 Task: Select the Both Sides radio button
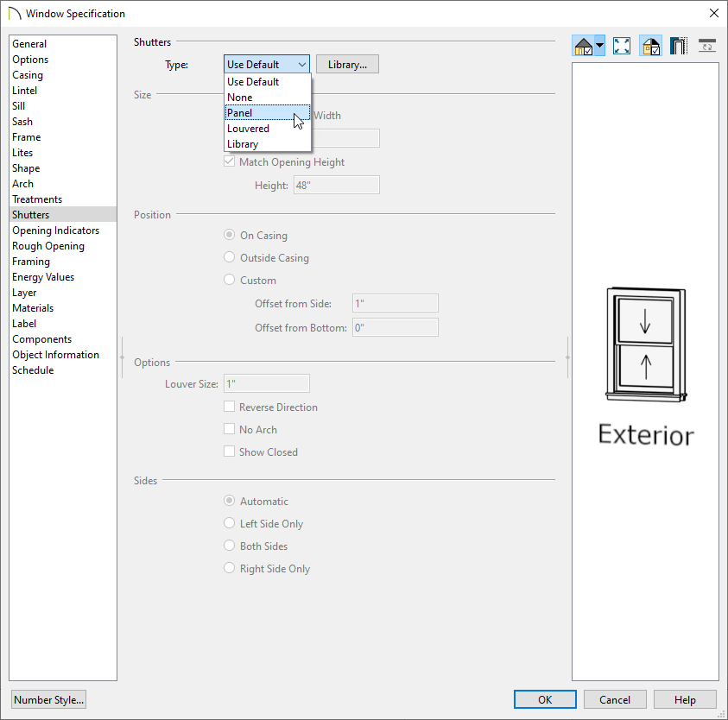point(229,546)
